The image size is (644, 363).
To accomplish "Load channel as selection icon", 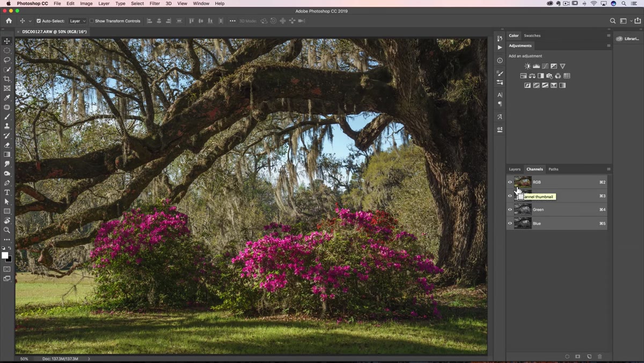I will 567,357.
